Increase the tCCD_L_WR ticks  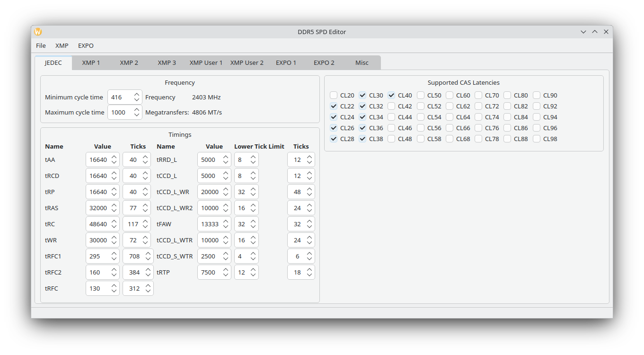309,189
